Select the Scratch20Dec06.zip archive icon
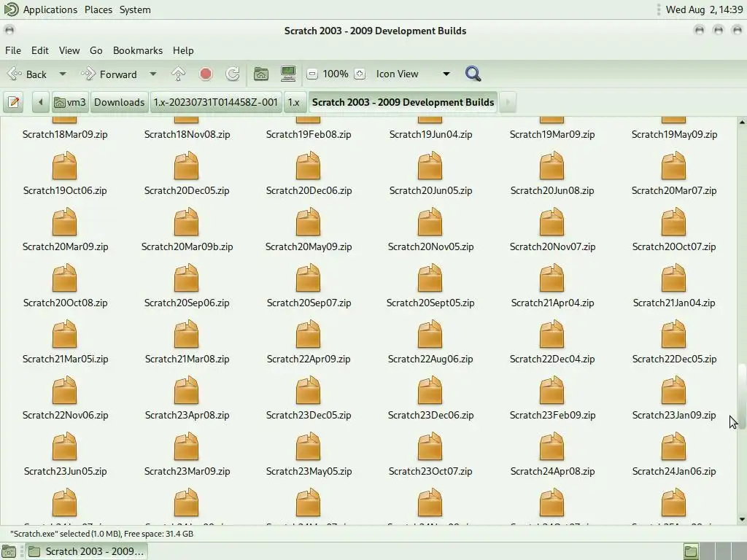Screen dimensions: 747x560 tap(309, 166)
